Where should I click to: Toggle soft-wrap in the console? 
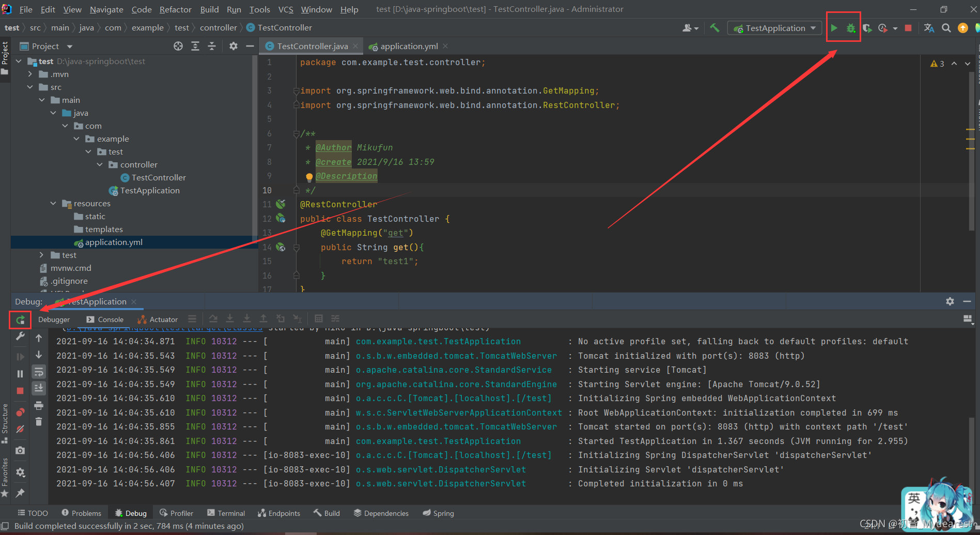(39, 372)
